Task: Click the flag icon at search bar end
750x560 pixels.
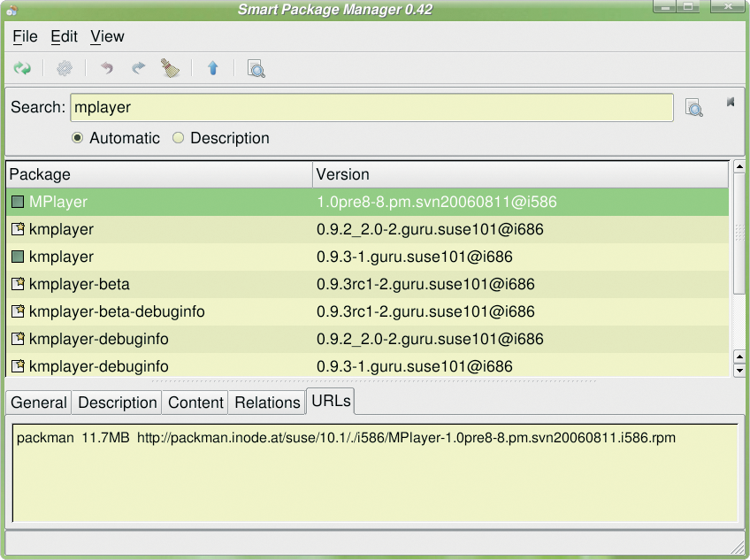Action: (731, 102)
